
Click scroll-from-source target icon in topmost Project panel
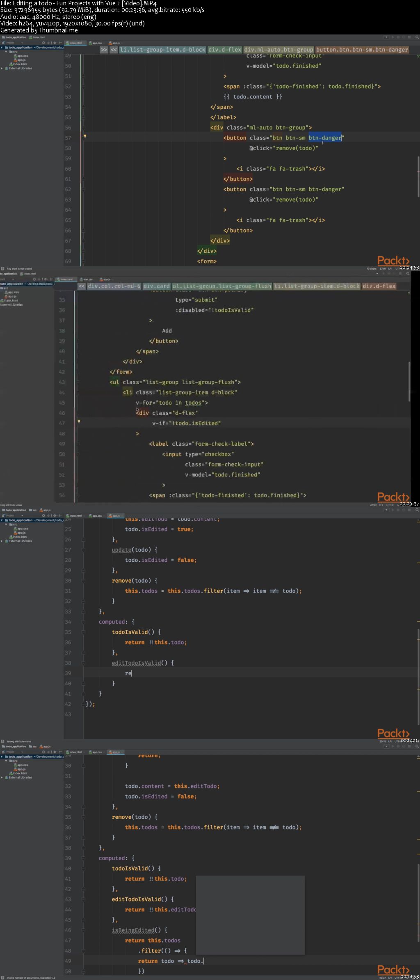coord(43,43)
